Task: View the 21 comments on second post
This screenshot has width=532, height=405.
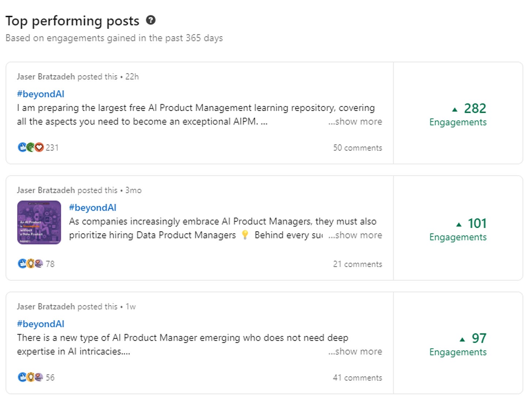Action: tap(357, 264)
